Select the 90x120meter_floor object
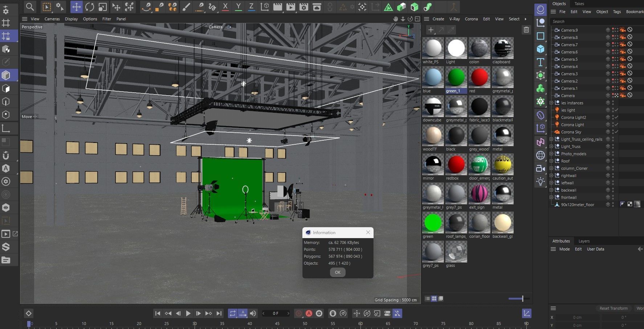This screenshot has width=644, height=329. click(x=577, y=205)
